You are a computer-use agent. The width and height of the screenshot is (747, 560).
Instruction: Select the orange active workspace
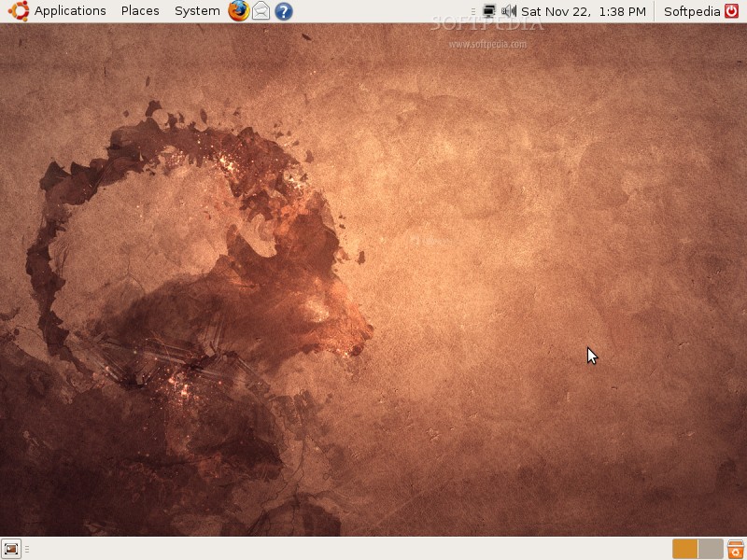pos(684,548)
